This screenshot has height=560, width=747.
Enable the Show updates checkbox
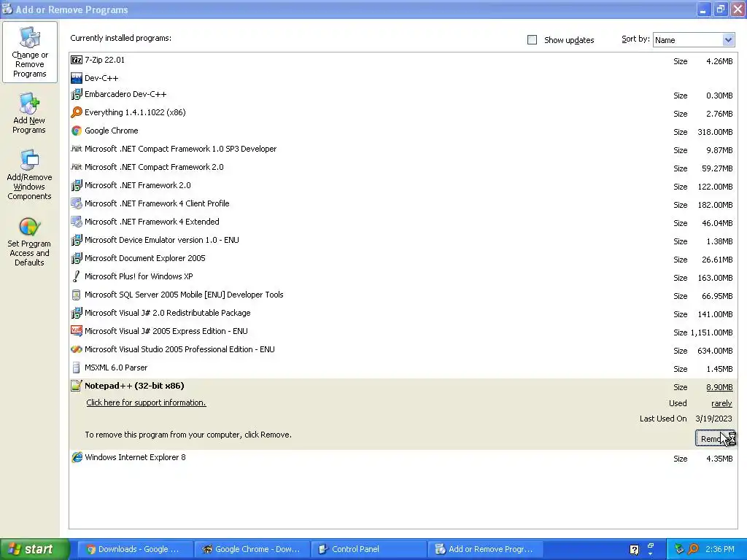pos(532,40)
